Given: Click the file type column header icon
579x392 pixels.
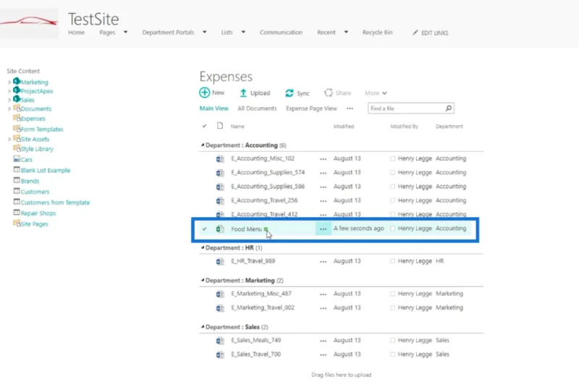Looking at the screenshot, I should click(220, 126).
